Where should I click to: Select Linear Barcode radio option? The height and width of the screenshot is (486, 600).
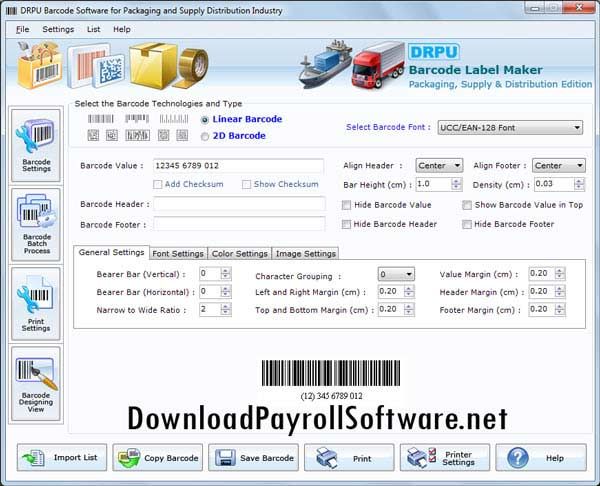(205, 120)
